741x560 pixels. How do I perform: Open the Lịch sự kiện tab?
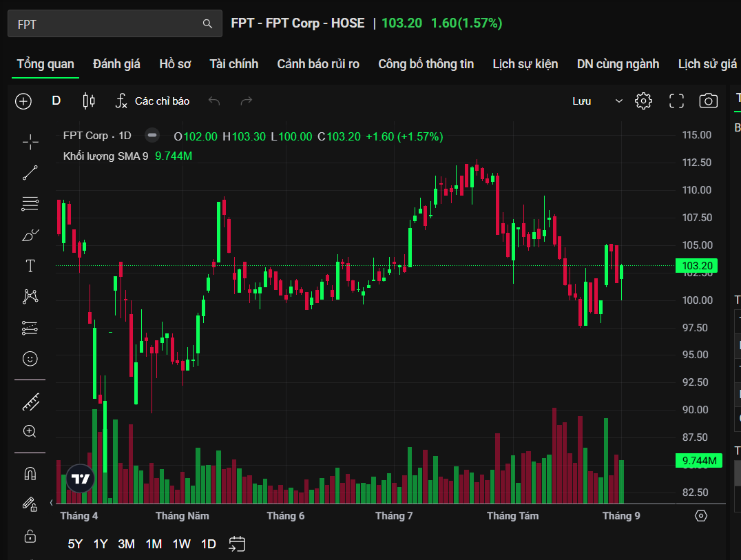(525, 64)
